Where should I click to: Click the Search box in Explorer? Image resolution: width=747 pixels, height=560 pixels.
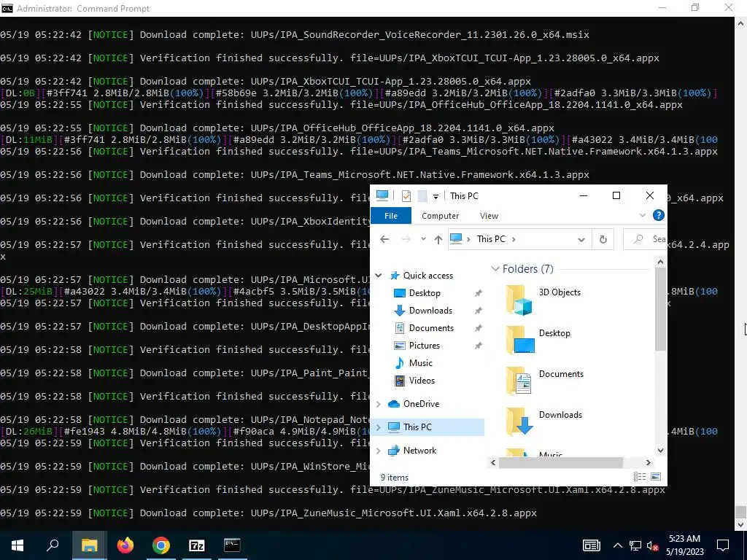(646, 239)
